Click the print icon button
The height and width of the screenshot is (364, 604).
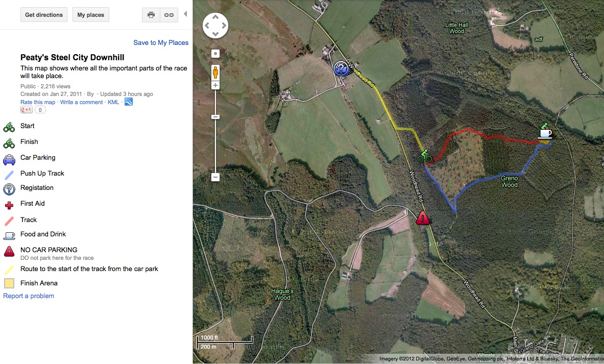pyautogui.click(x=151, y=15)
